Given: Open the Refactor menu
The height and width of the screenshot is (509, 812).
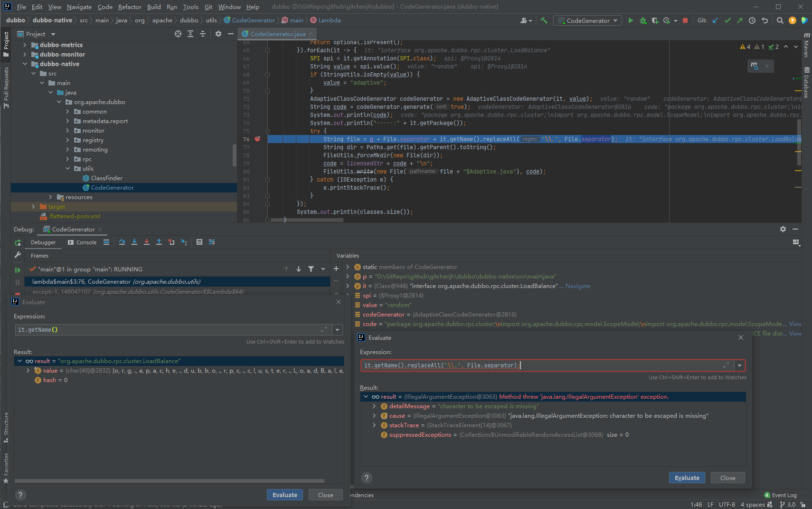Looking at the screenshot, I should [x=130, y=7].
